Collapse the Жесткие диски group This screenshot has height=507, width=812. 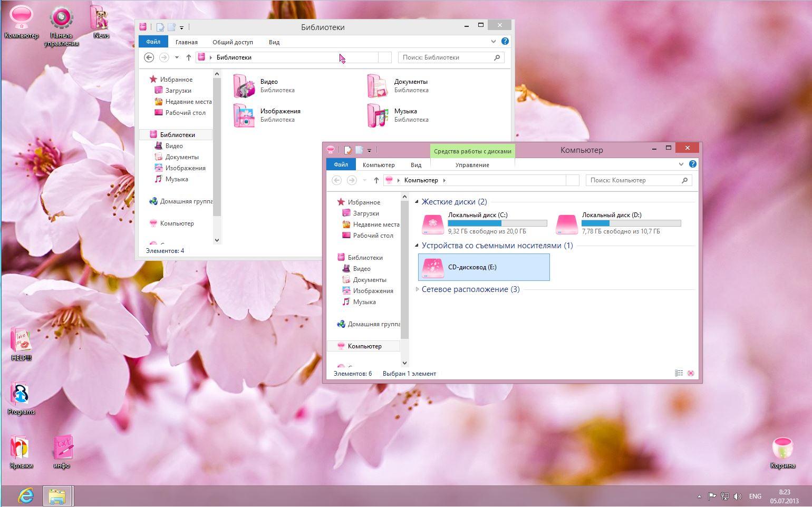(417, 202)
